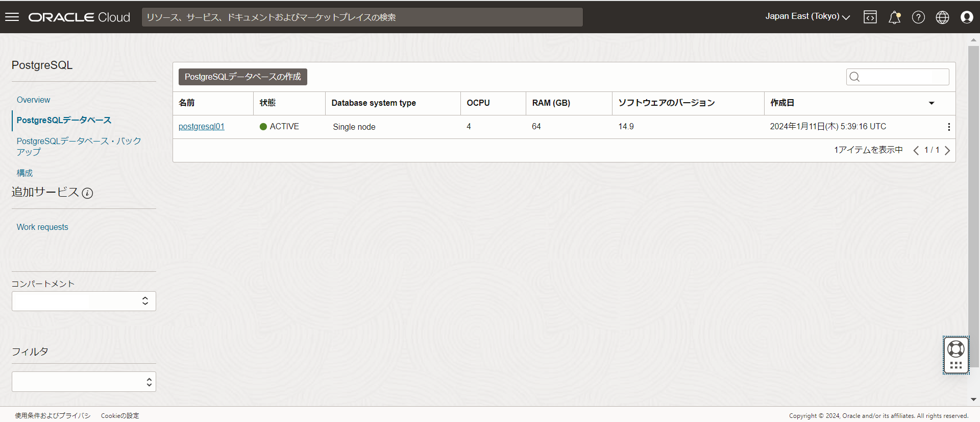Image resolution: width=980 pixels, height=422 pixels.
Task: Open Cookieの設定 footer link
Action: pyautogui.click(x=120, y=415)
